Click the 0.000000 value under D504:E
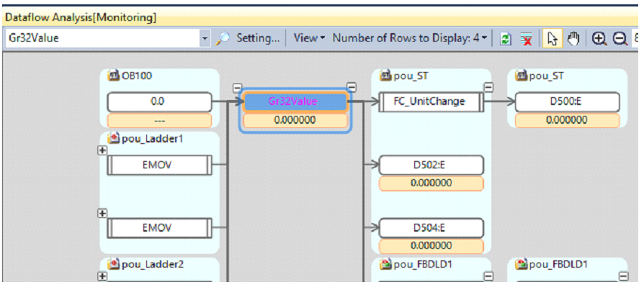 pyautogui.click(x=431, y=247)
